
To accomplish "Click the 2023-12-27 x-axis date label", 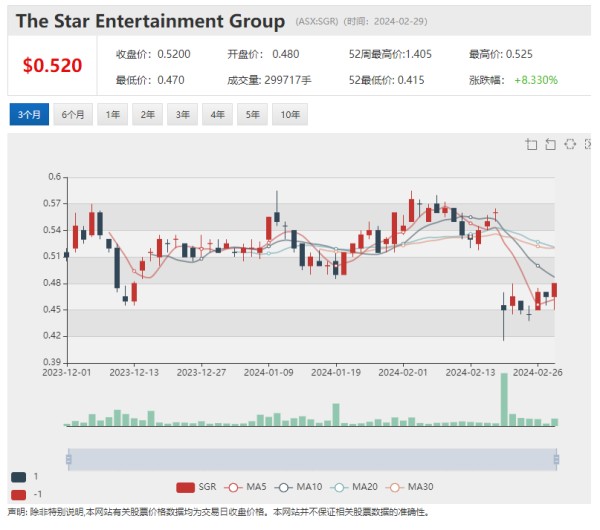I will (201, 372).
